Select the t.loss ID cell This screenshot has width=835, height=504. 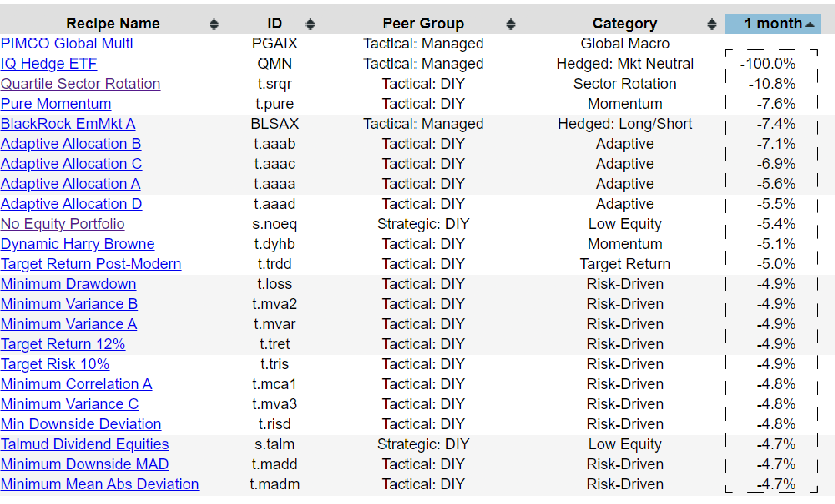click(x=275, y=284)
